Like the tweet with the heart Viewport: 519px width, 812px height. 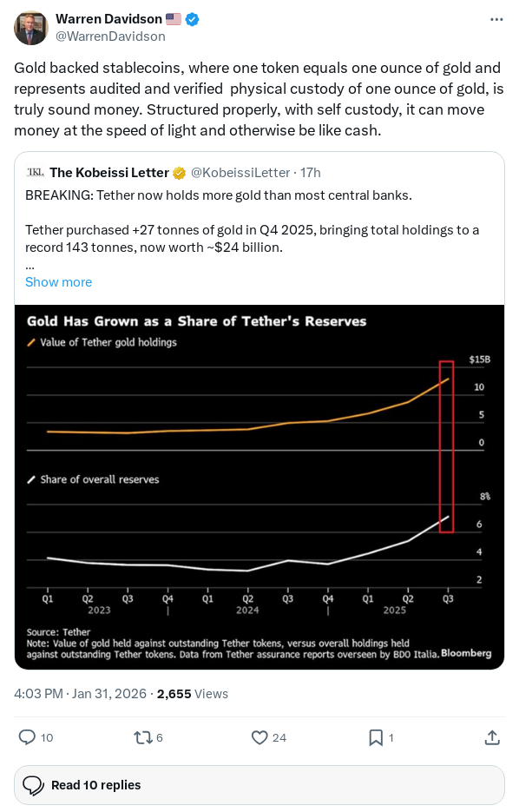pyautogui.click(x=259, y=736)
